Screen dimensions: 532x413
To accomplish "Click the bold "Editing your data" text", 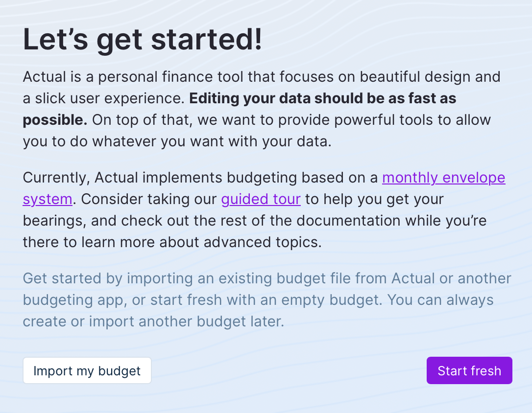I will click(251, 98).
